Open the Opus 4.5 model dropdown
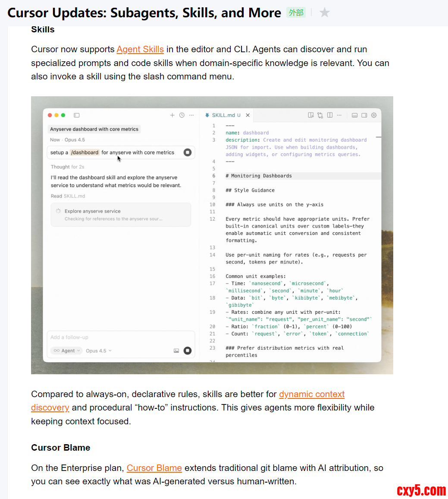Image resolution: width=448 pixels, height=499 pixels. (x=99, y=351)
